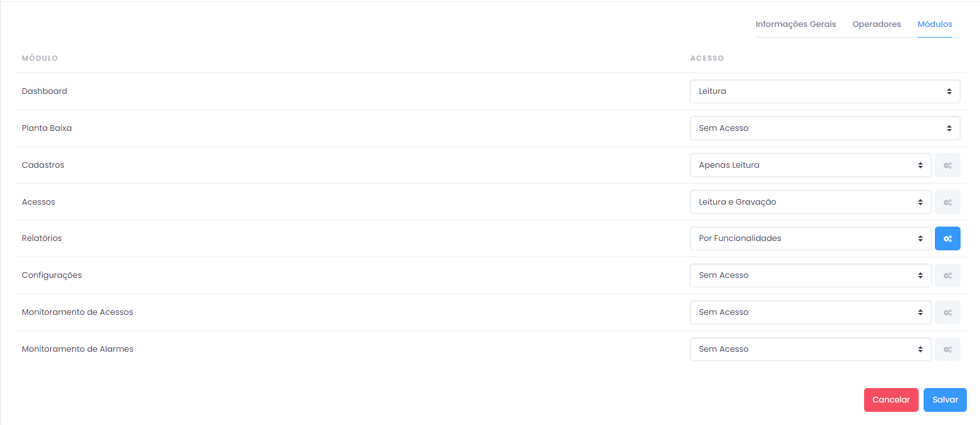
Task: Switch to the Operadores tab
Action: click(x=877, y=24)
